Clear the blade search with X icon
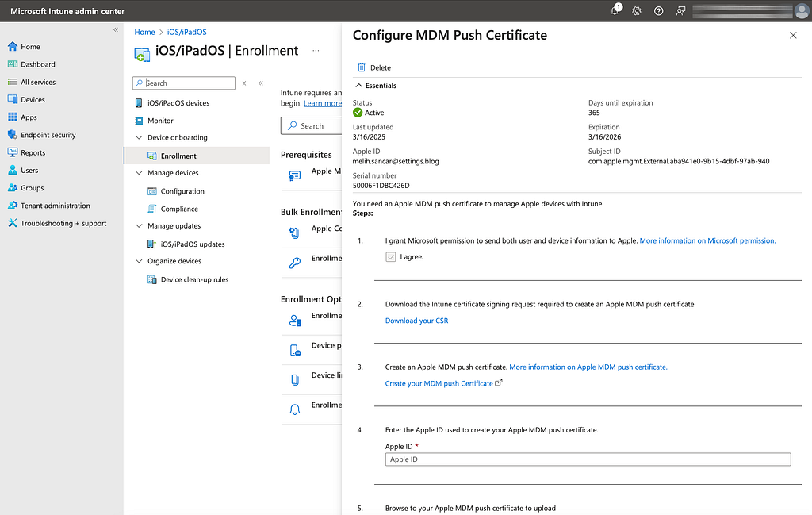 [244, 83]
